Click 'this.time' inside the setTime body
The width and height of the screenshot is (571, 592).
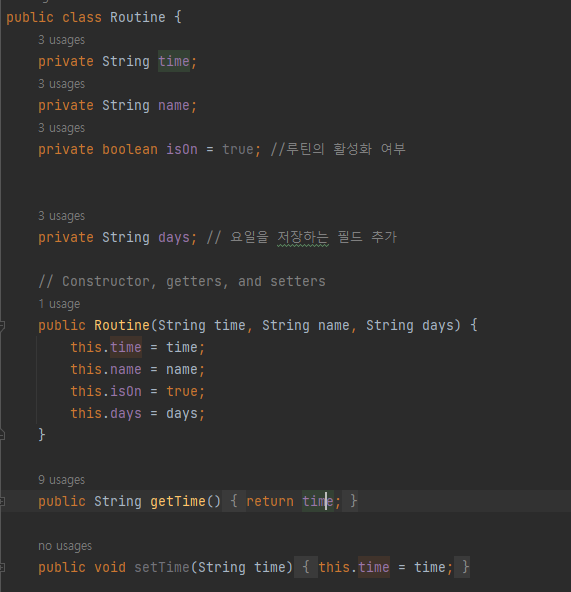point(354,567)
